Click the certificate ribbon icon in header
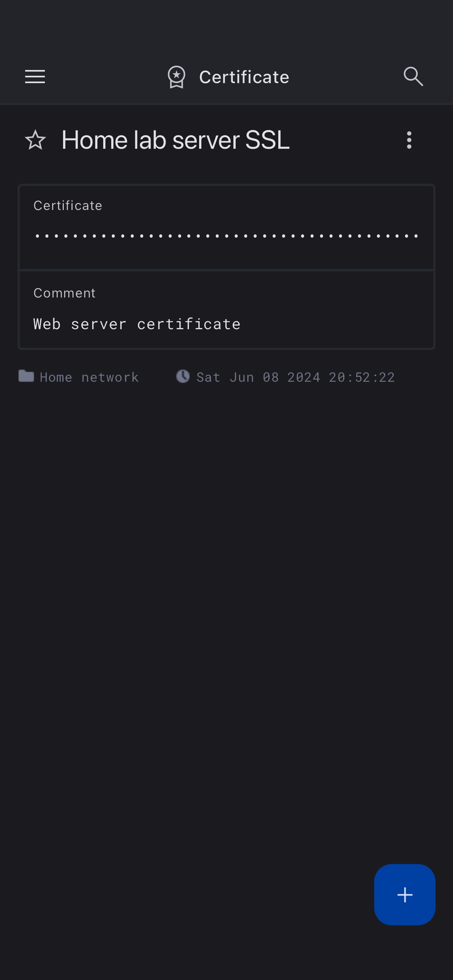This screenshot has height=980, width=453. [177, 77]
